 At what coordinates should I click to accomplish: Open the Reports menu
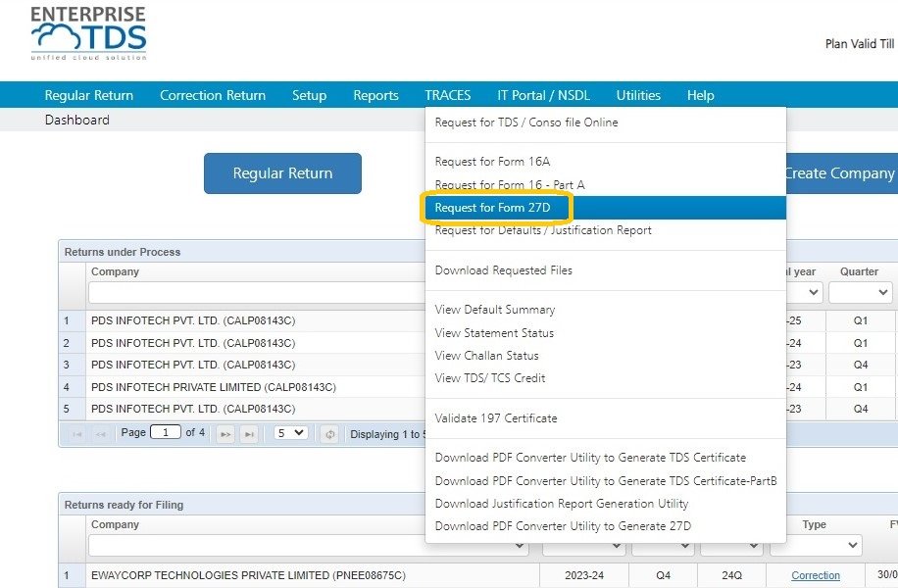coord(375,95)
